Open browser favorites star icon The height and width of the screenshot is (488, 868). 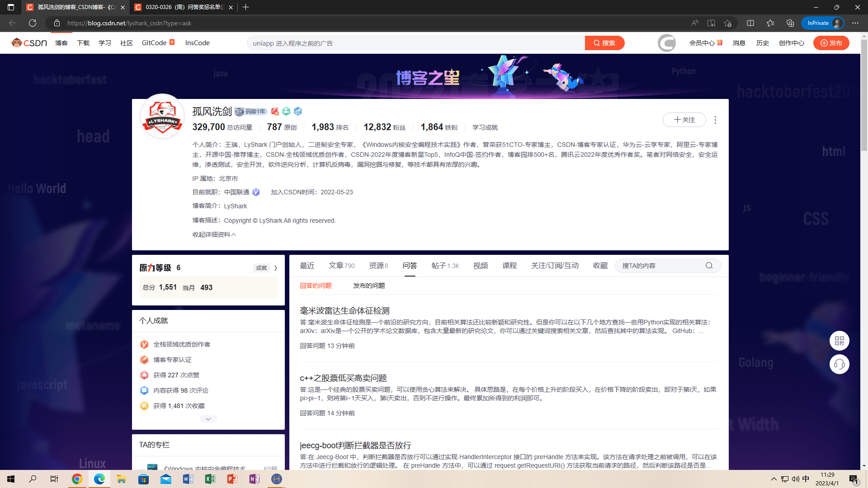point(770,23)
